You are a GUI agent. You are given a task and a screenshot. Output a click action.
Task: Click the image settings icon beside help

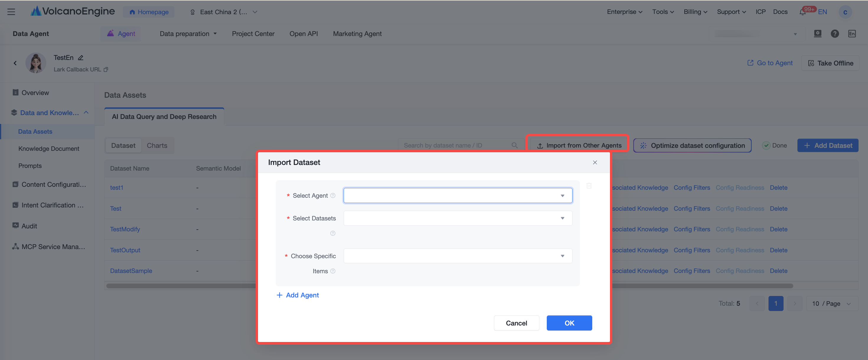[818, 34]
